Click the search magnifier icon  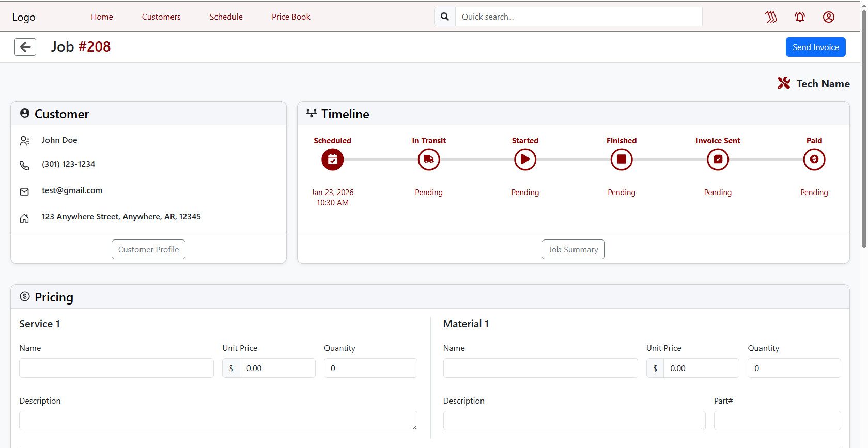point(445,17)
